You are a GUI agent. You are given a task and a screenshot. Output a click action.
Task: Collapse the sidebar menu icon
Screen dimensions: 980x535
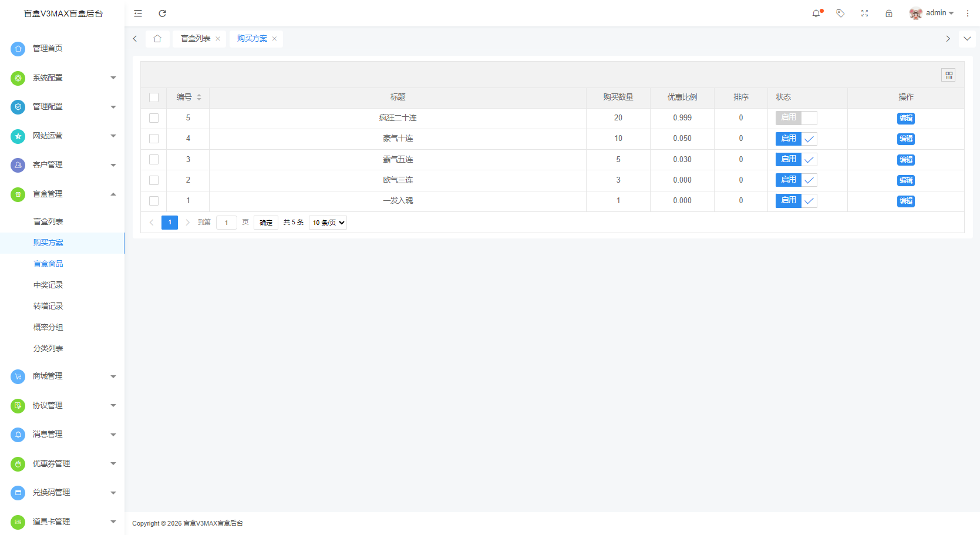[x=138, y=14]
